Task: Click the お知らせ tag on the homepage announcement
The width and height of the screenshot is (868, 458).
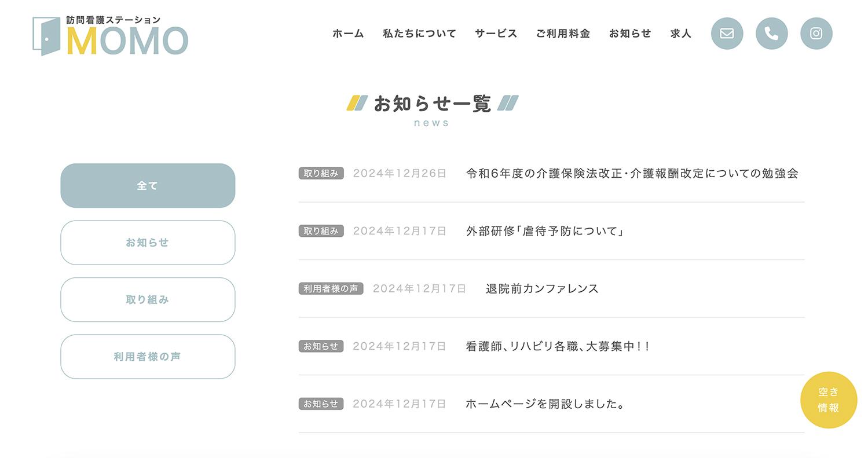Action: coord(321,404)
